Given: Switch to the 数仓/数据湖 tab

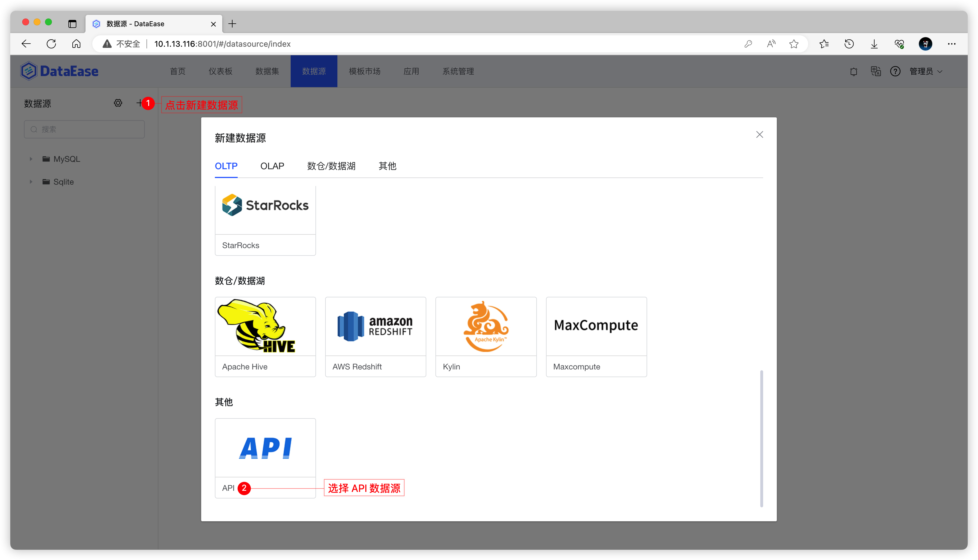Looking at the screenshot, I should click(x=331, y=166).
